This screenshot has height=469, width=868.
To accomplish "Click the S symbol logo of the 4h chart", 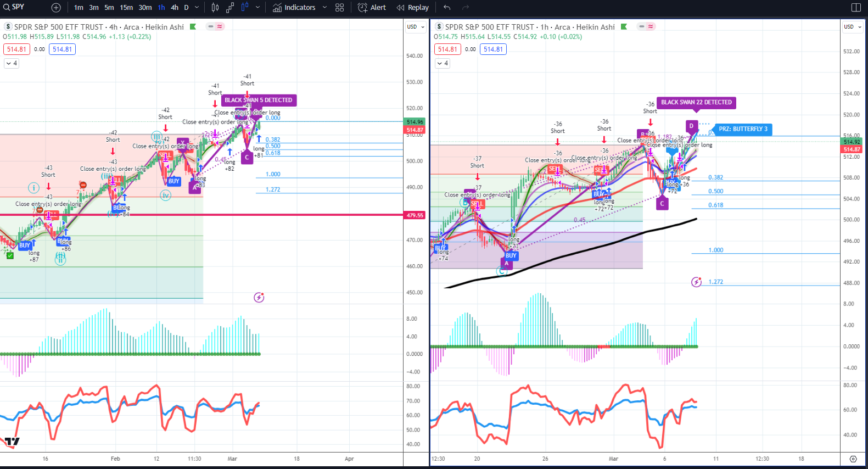I will pos(8,26).
